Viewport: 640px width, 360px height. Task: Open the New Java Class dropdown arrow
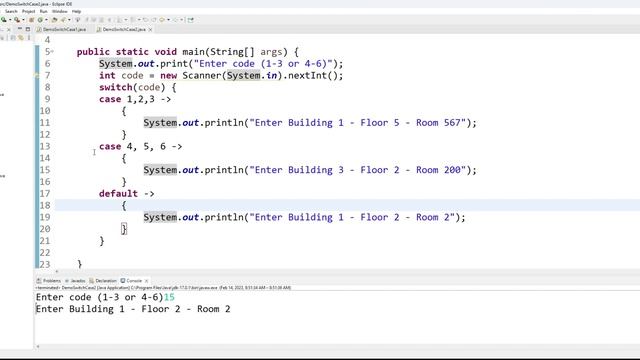click(46, 20)
